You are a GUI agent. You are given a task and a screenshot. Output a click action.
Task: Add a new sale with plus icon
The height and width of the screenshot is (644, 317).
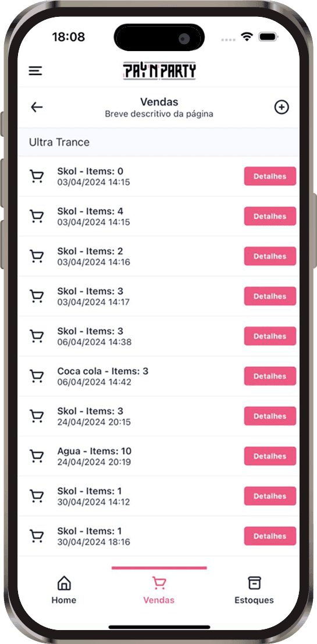point(282,107)
